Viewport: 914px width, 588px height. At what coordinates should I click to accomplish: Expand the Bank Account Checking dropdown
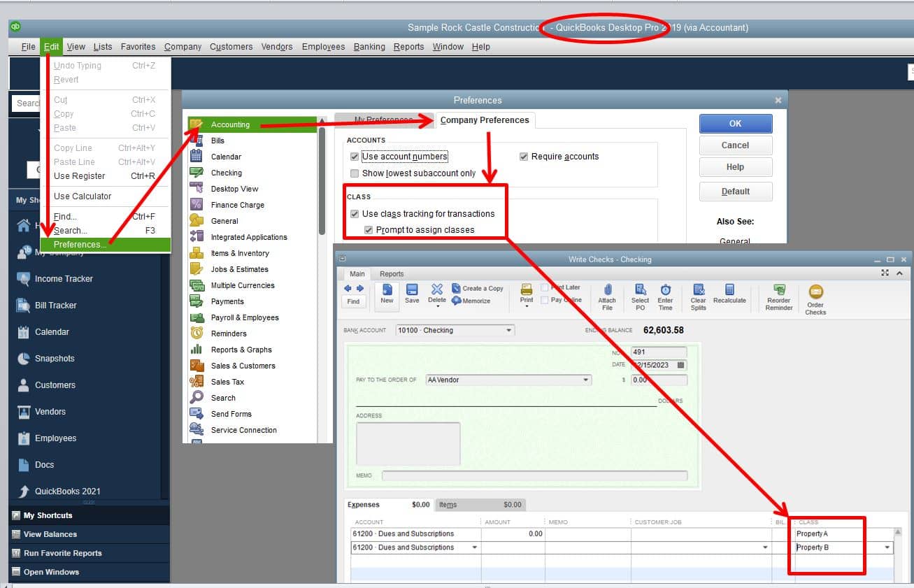point(509,330)
